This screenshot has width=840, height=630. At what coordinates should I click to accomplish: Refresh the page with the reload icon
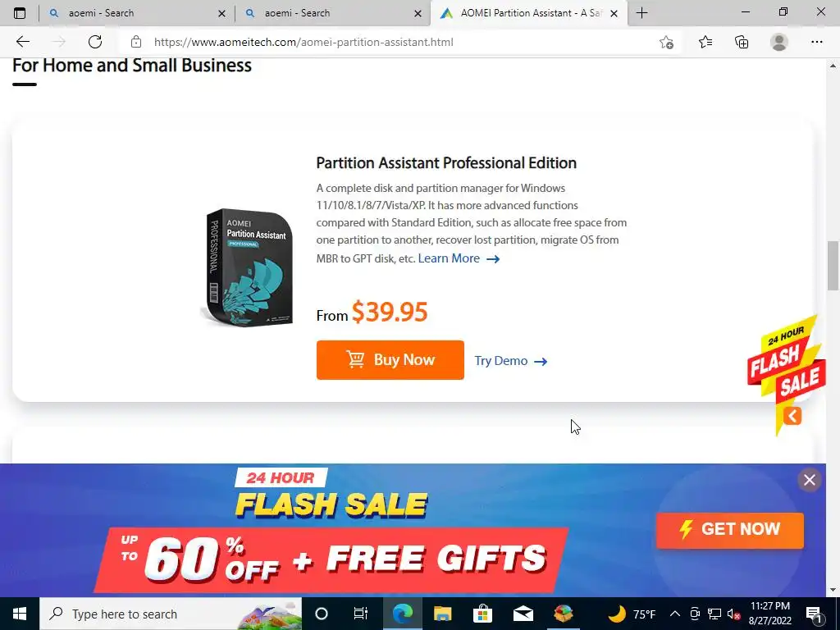pyautogui.click(x=95, y=42)
